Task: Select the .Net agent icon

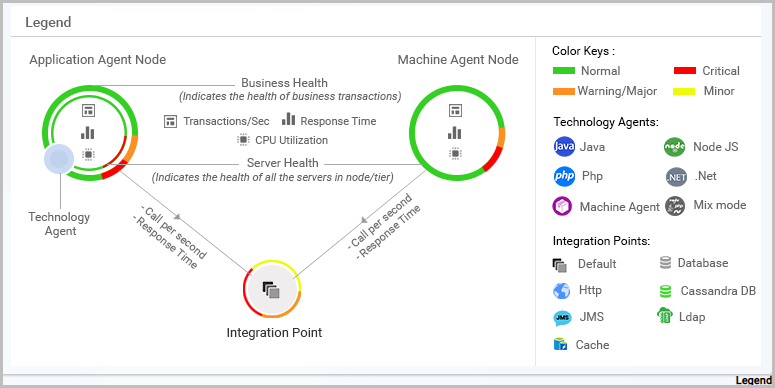Action: [x=676, y=176]
